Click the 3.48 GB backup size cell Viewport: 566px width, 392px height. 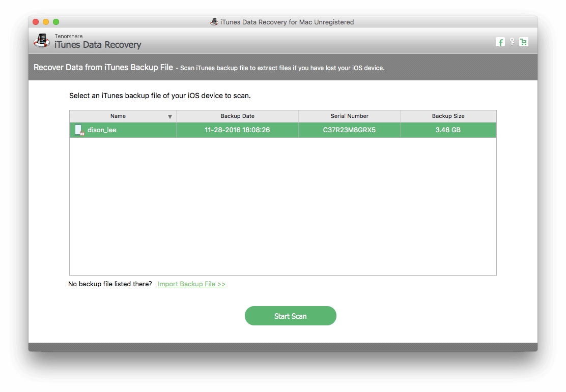pos(448,130)
